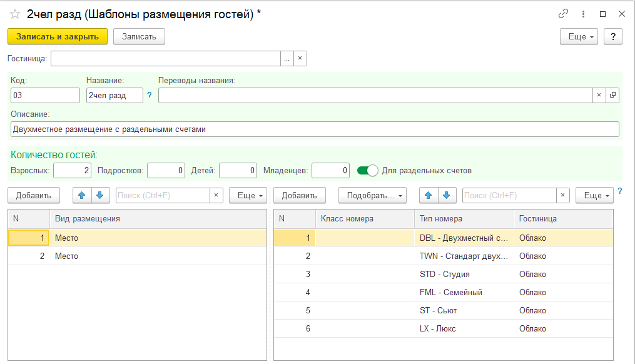Open name translations editor window icon
The width and height of the screenshot is (635, 364).
coord(612,95)
